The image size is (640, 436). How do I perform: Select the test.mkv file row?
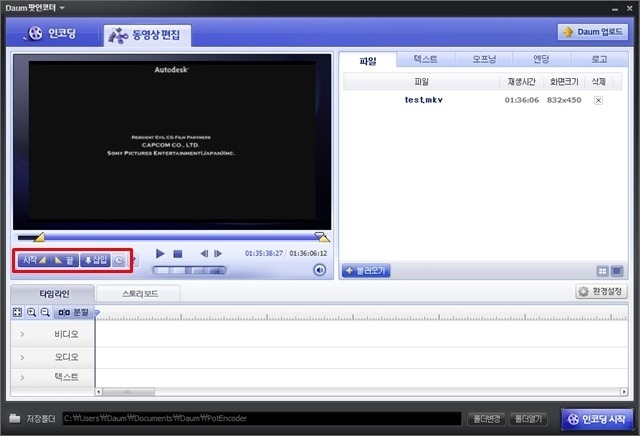[x=483, y=100]
